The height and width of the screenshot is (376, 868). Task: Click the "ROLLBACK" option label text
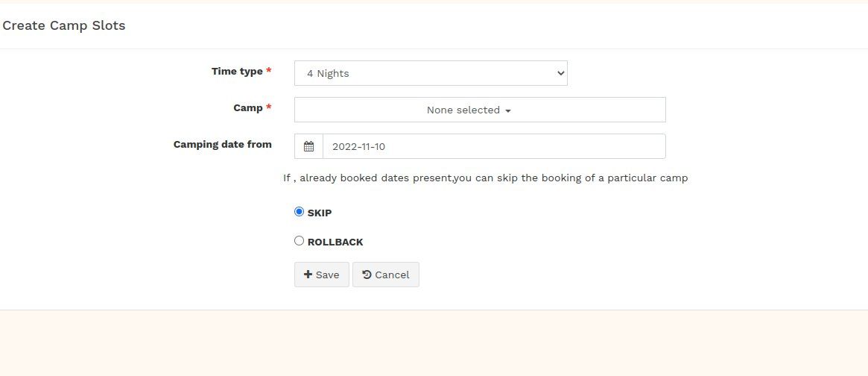pyautogui.click(x=335, y=242)
